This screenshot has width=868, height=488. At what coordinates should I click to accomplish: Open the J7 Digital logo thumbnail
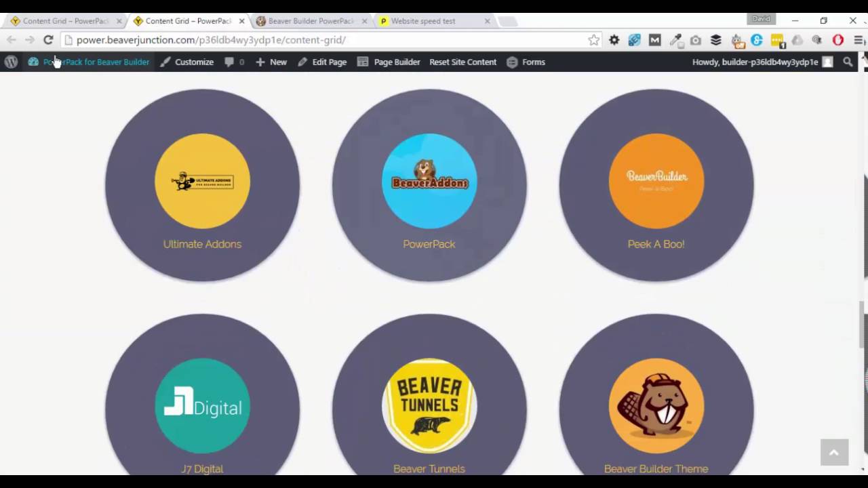coord(202,406)
